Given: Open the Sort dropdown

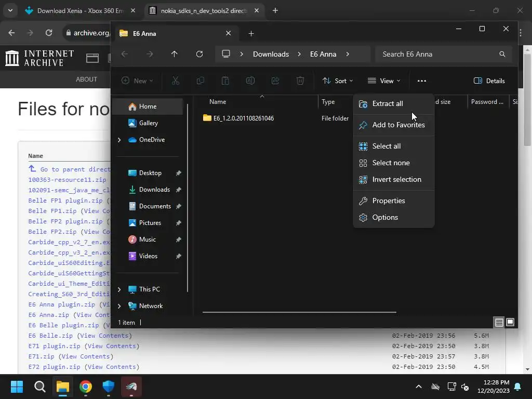Looking at the screenshot, I should 338,81.
